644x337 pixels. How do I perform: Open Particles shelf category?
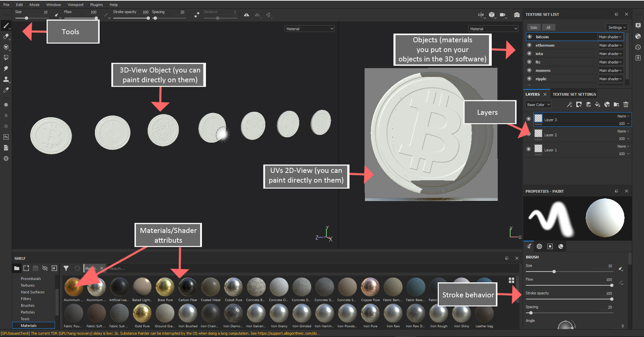[x=28, y=312]
